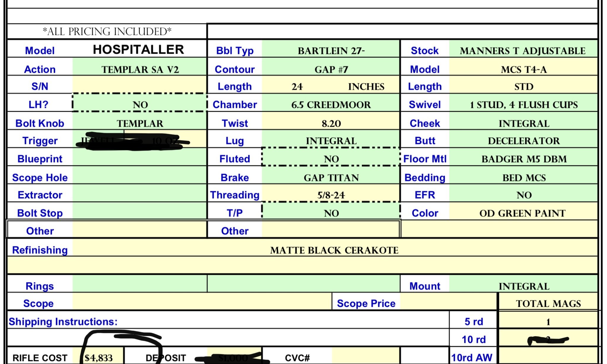Click the empty Blueprint field
This screenshot has height=364, width=607.
pos(140,157)
